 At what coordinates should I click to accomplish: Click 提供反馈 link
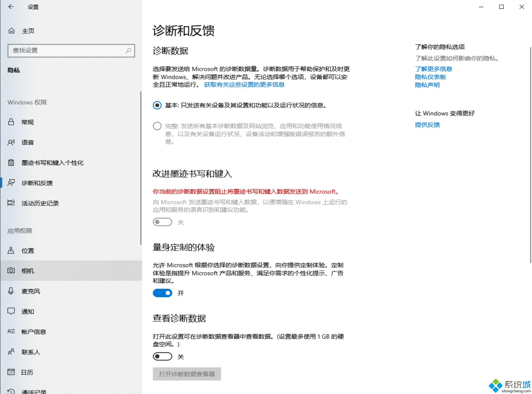coord(427,125)
